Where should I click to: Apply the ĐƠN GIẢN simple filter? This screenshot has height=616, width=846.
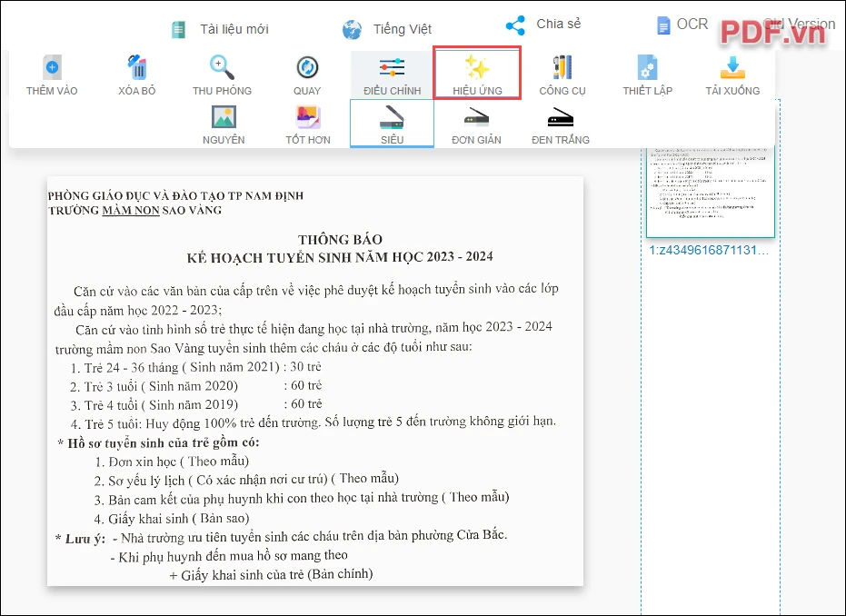476,124
